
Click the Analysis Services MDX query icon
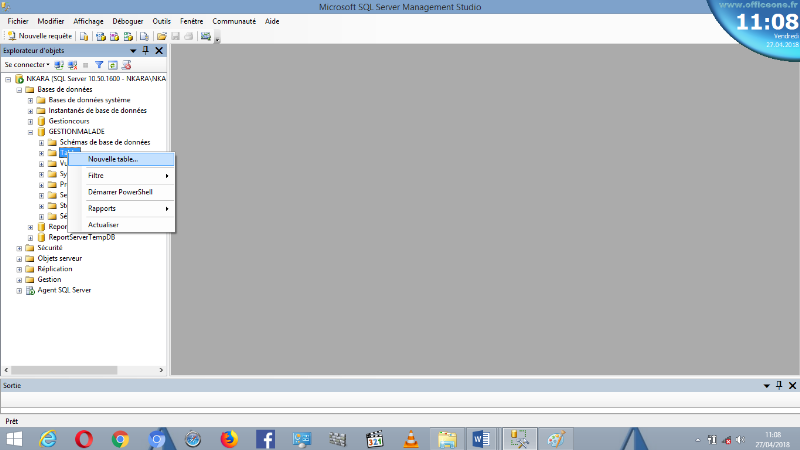tap(101, 36)
